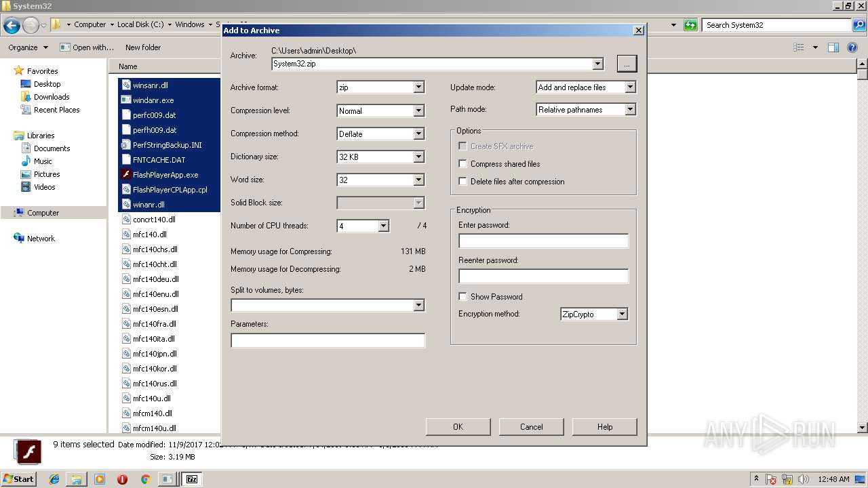Select concrt140.dll file icon
This screenshot has width=868, height=488.
pyautogui.click(x=126, y=220)
